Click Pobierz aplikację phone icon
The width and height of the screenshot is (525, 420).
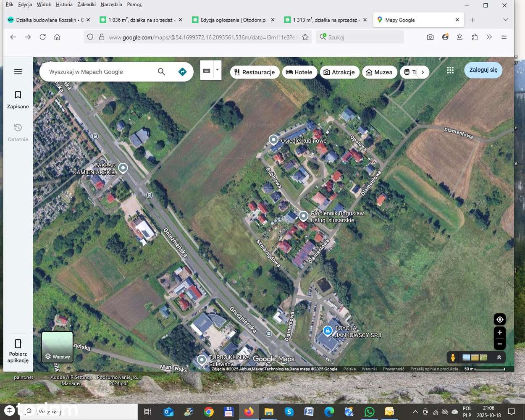coord(18,344)
